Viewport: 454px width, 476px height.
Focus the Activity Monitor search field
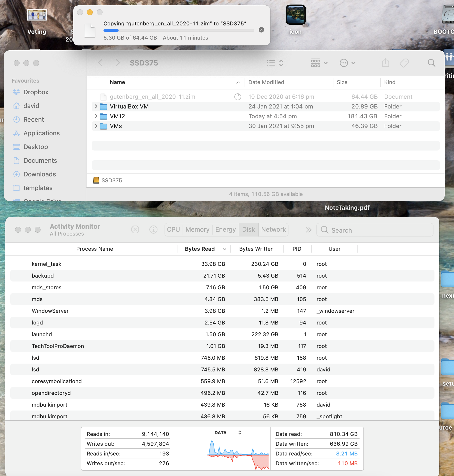375,230
